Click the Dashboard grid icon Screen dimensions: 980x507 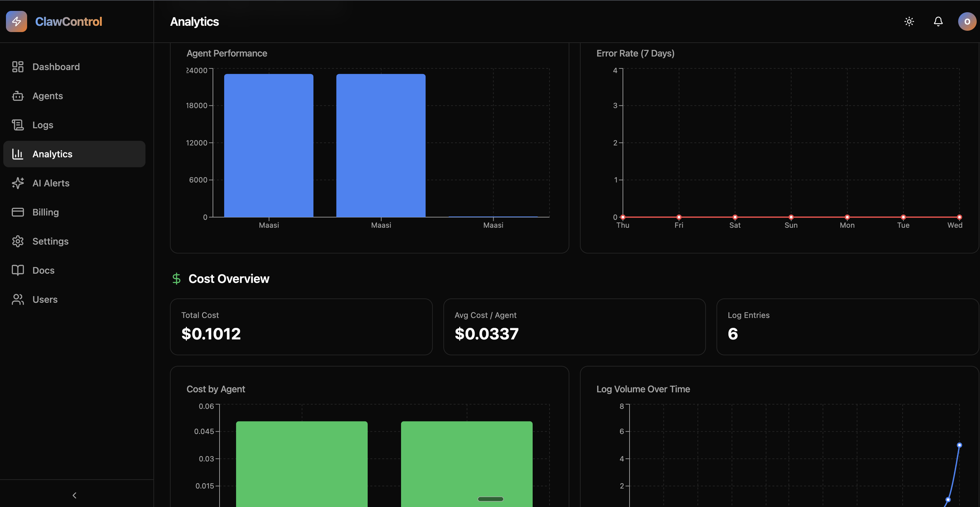tap(18, 67)
